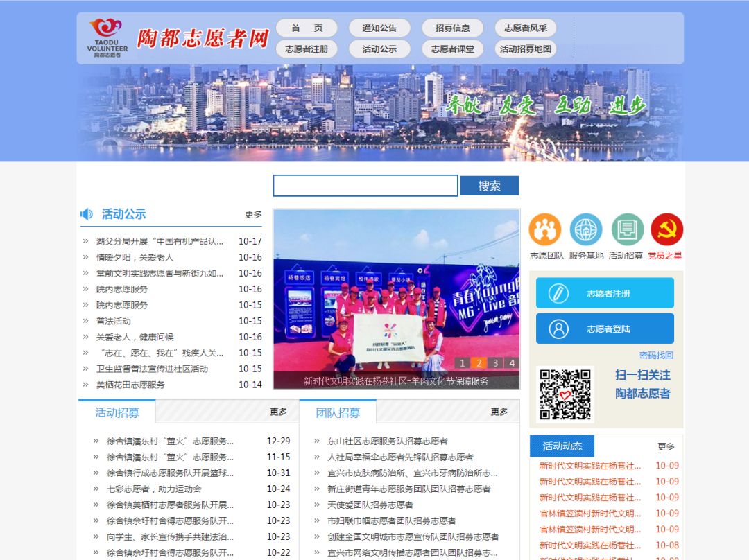Screen dimensions: 749x560
Task: Open 志愿者风采 navigation item
Action: click(x=526, y=28)
